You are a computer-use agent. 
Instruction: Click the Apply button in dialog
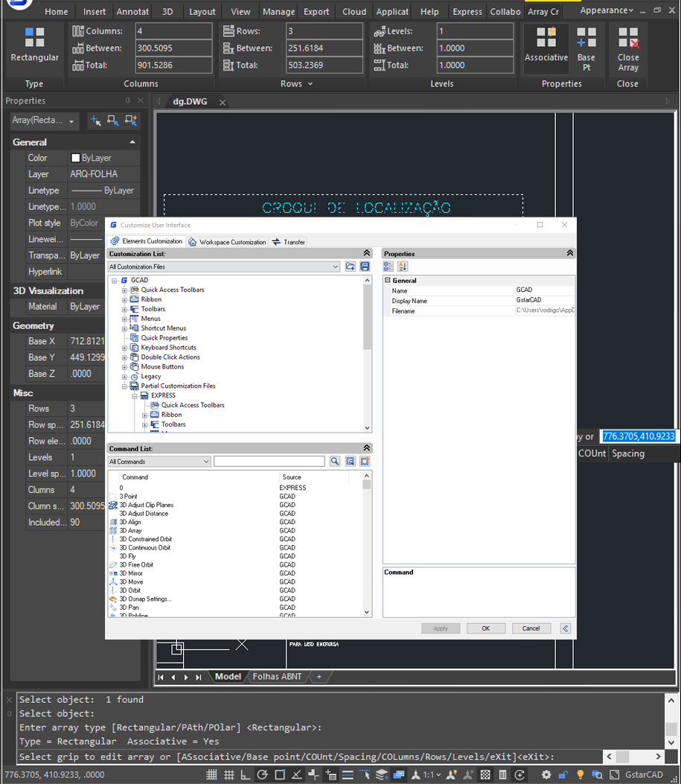pos(440,628)
